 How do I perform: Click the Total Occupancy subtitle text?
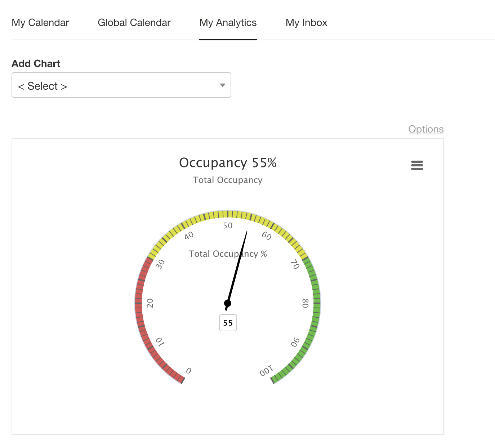(228, 180)
